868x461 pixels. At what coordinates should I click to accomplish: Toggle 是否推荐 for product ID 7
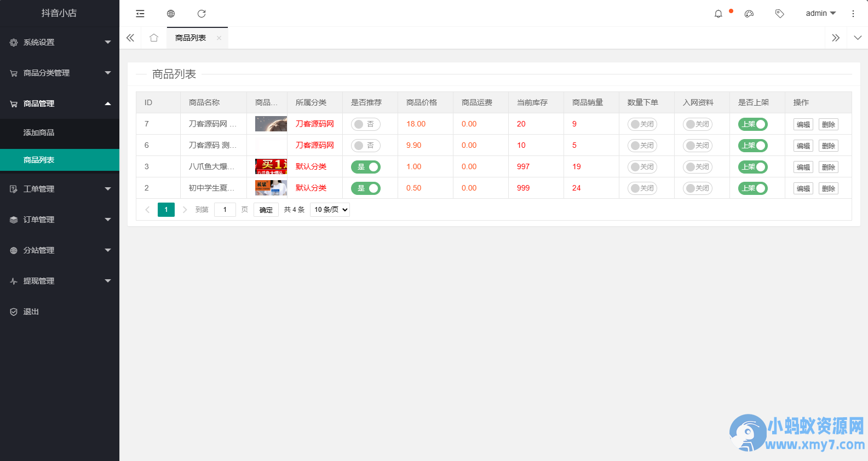[x=366, y=124]
